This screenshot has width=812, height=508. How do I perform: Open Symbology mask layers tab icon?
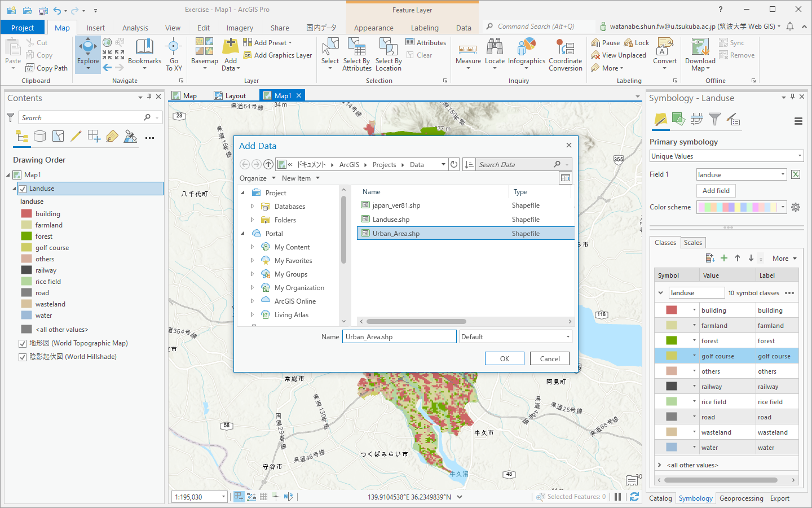click(x=697, y=119)
